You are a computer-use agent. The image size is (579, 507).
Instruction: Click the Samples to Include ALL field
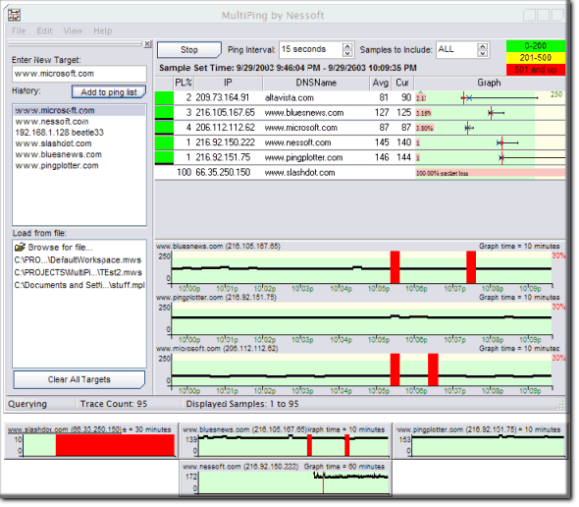click(456, 49)
